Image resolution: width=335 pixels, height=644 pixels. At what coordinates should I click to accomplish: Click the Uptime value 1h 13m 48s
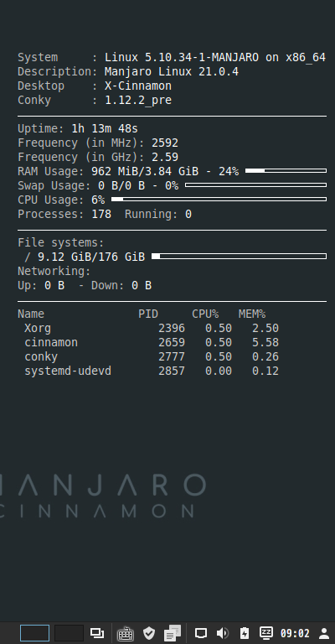pyautogui.click(x=105, y=128)
